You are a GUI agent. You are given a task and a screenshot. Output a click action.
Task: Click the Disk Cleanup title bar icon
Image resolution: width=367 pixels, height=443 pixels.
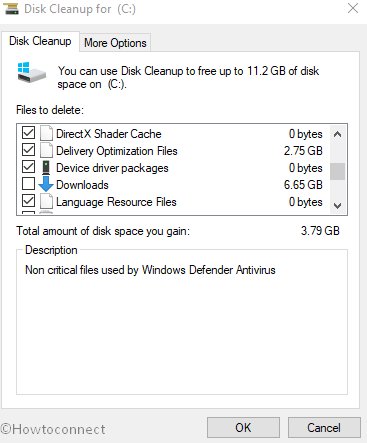click(11, 8)
